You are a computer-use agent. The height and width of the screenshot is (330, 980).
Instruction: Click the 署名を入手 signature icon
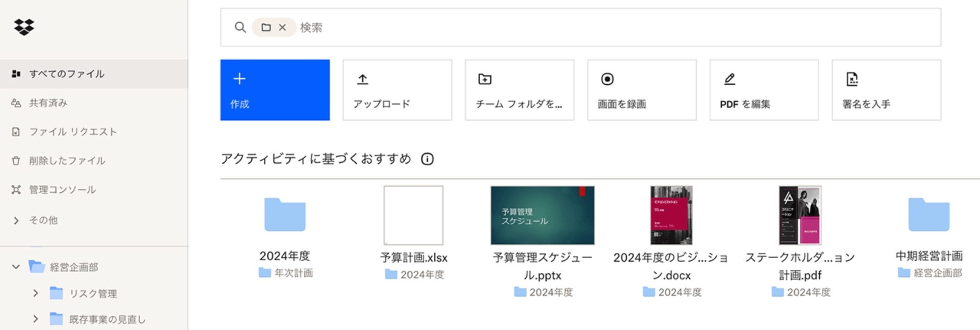pos(851,79)
